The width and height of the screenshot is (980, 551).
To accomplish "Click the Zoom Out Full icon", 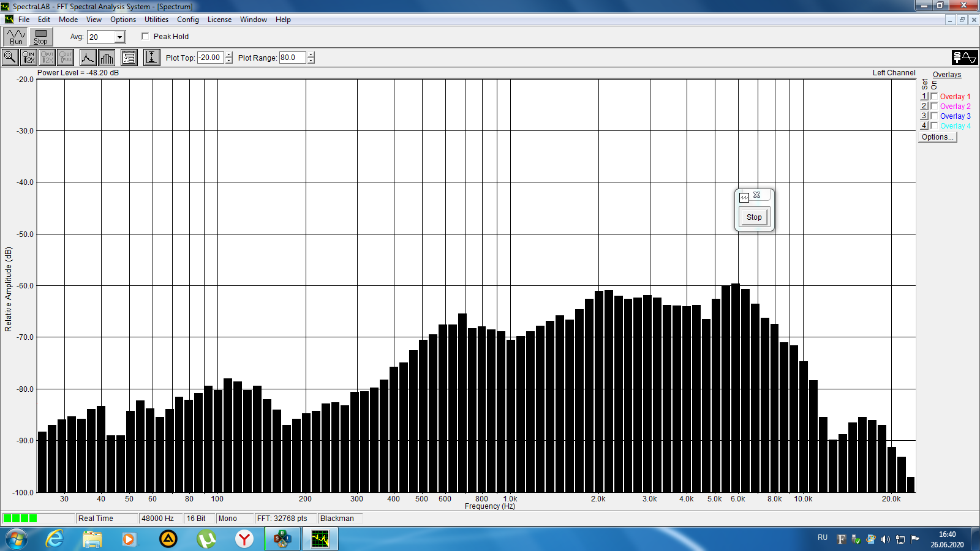I will 66,58.
